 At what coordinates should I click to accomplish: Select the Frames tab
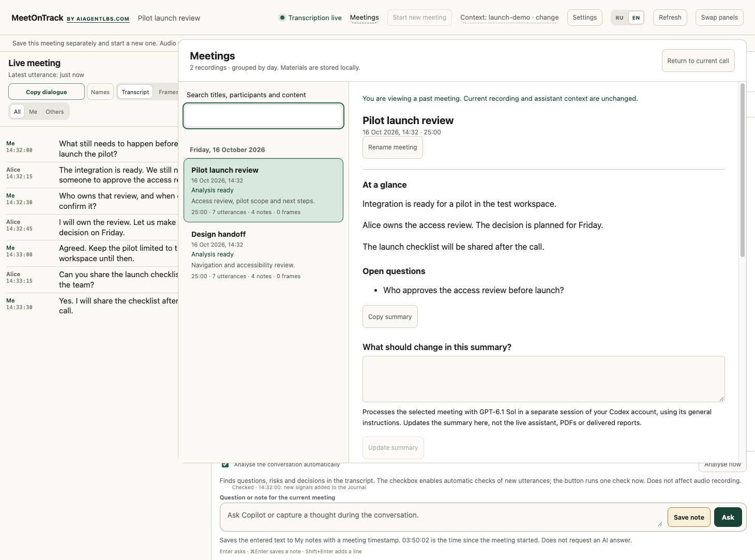pos(168,92)
